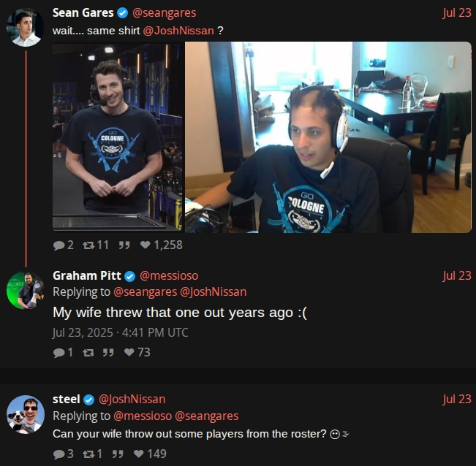Click retweet icon on Graham Pitt tweet
Image resolution: width=476 pixels, height=466 pixels.
tap(88, 352)
